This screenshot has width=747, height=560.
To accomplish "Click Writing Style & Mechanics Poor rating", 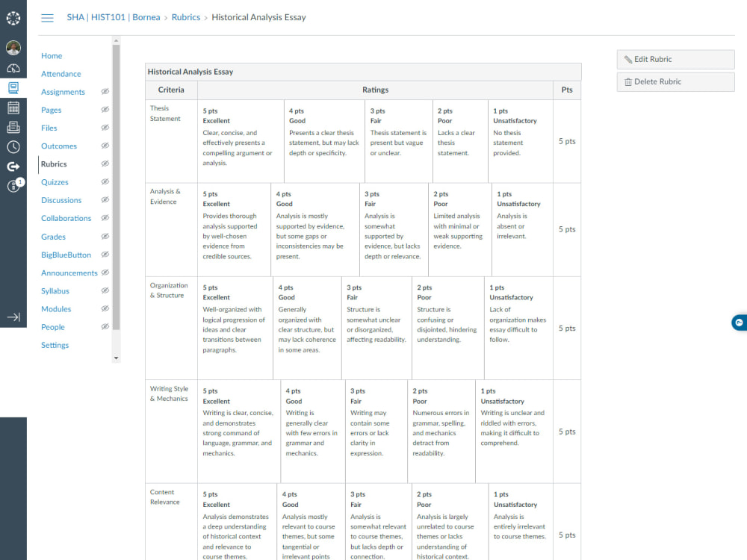I will coord(441,432).
